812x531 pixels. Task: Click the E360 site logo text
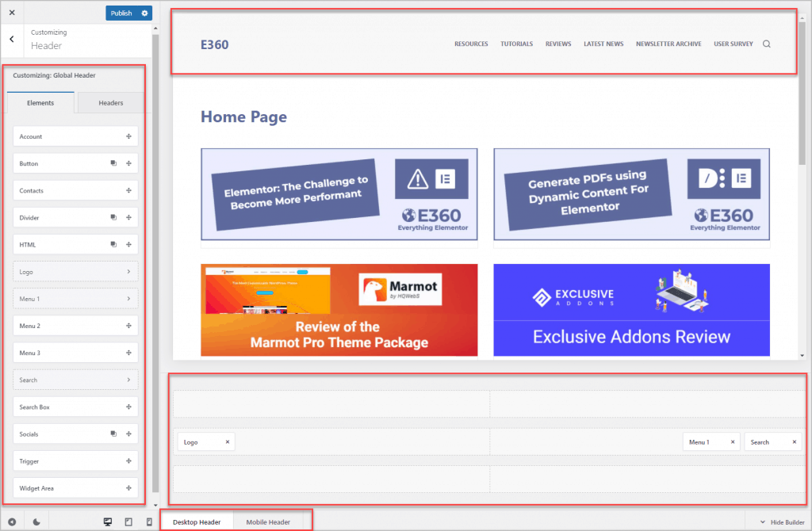point(214,44)
